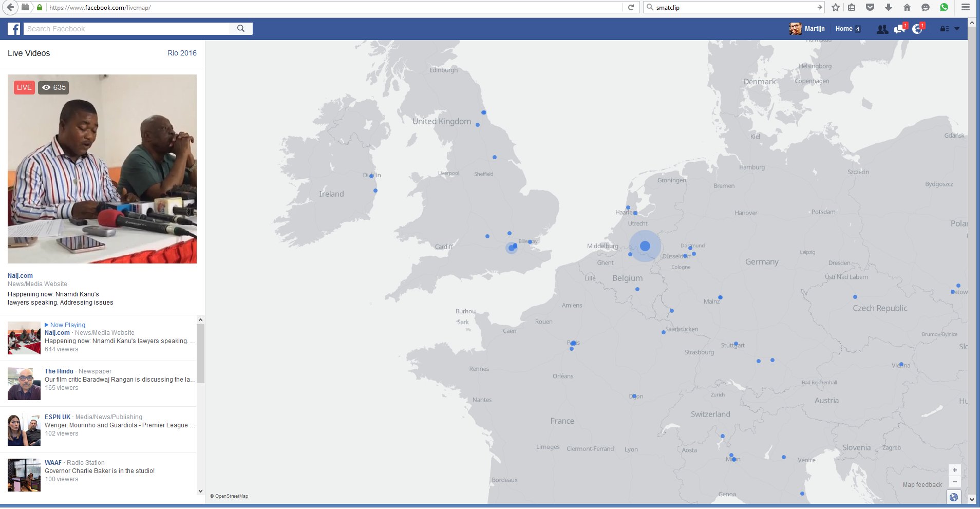Image resolution: width=980 pixels, height=509 pixels.
Task: Click Martijn's profile picture in the header
Action: (796, 29)
